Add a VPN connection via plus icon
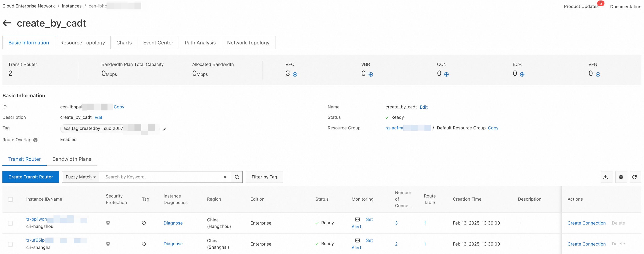Viewport: 644px width, 254px height. (x=598, y=74)
